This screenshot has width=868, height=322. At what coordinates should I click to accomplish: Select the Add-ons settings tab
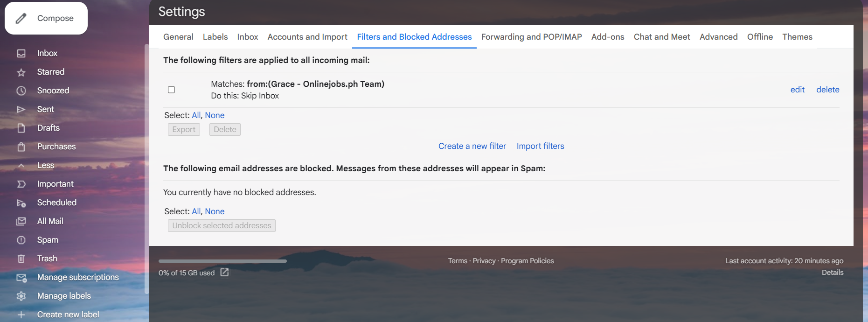coord(608,37)
